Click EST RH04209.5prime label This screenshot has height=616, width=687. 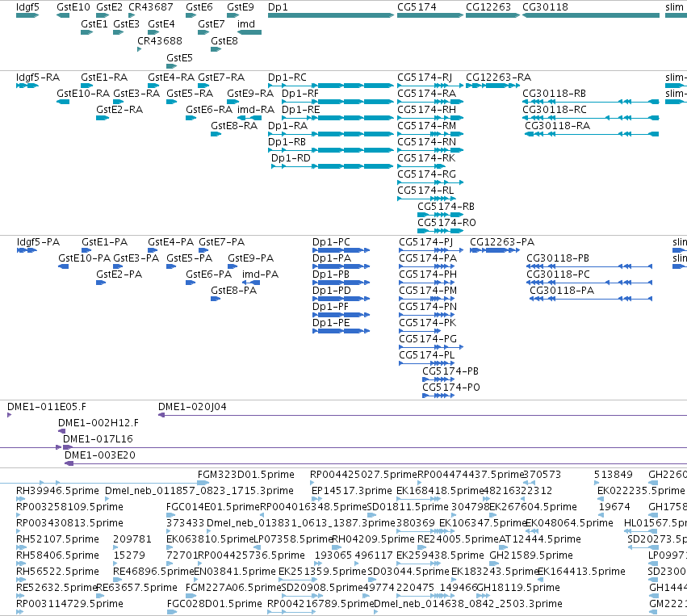coord(373,539)
